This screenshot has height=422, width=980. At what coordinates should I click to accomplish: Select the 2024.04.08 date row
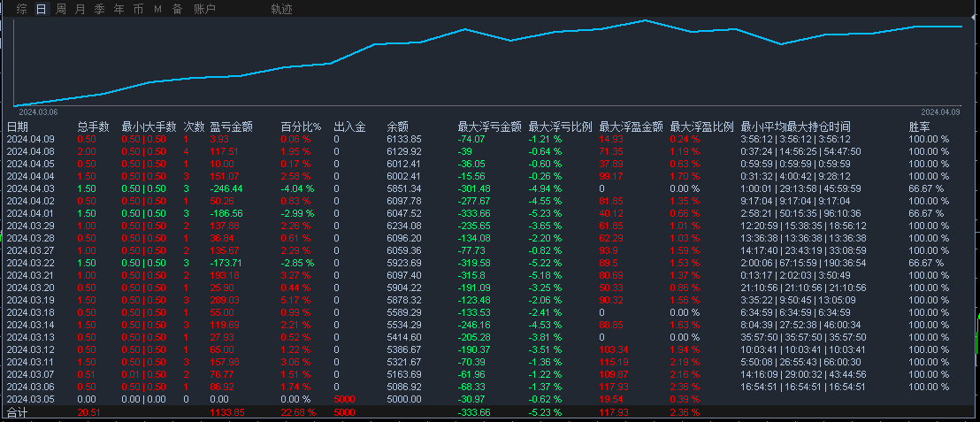[31, 151]
